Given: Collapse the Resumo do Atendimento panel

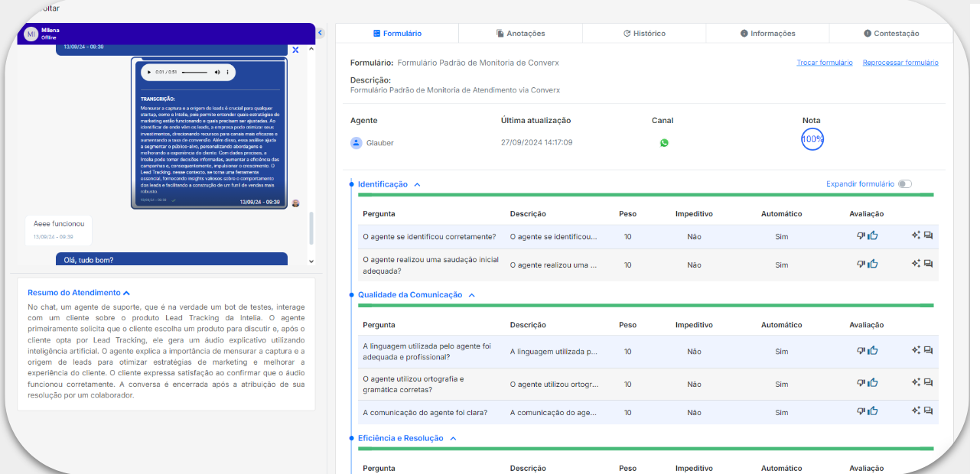Looking at the screenshot, I should click(x=126, y=293).
